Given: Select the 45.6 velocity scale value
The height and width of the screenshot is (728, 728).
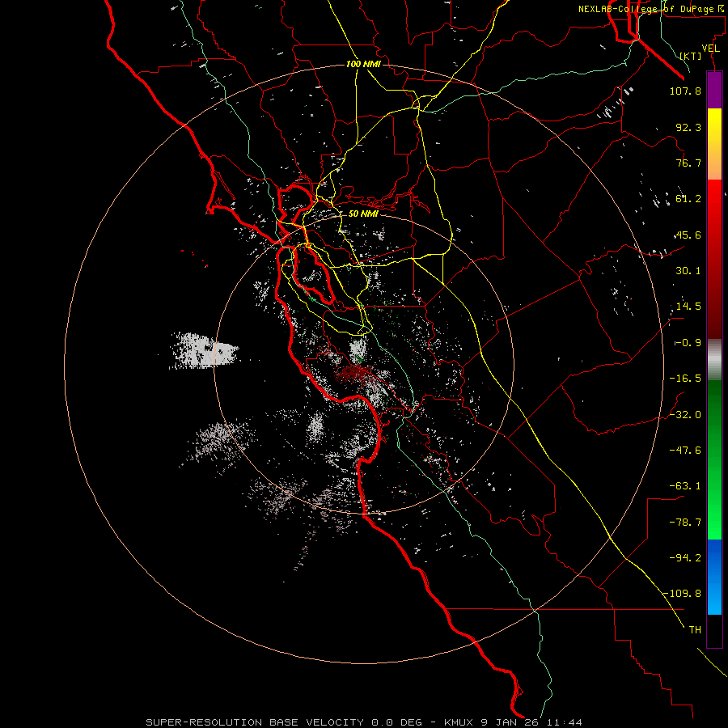Looking at the screenshot, I should pyautogui.click(x=688, y=235).
